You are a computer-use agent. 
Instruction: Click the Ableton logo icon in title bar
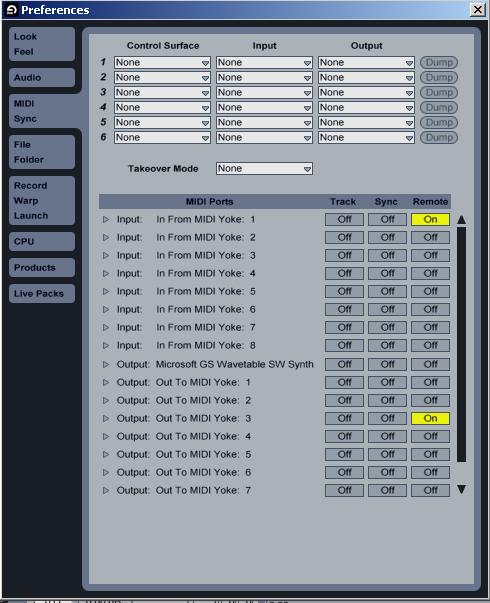(x=12, y=10)
